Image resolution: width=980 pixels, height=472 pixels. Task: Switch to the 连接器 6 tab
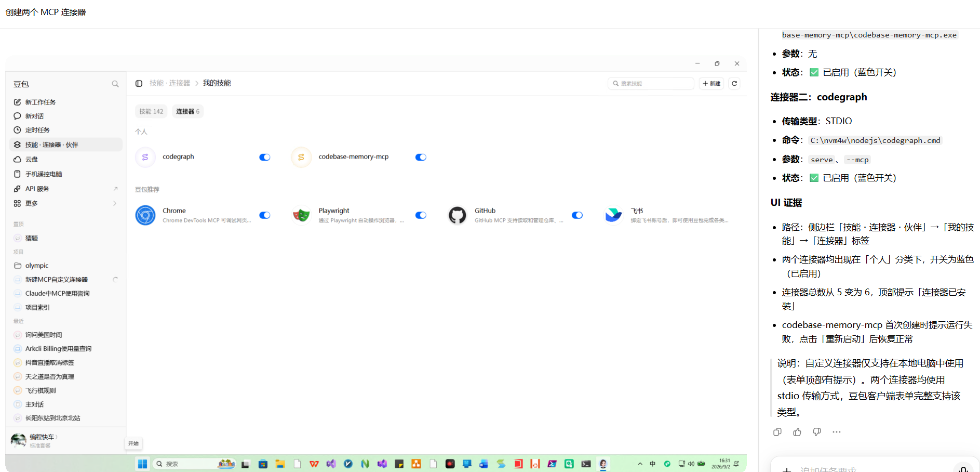pos(187,111)
